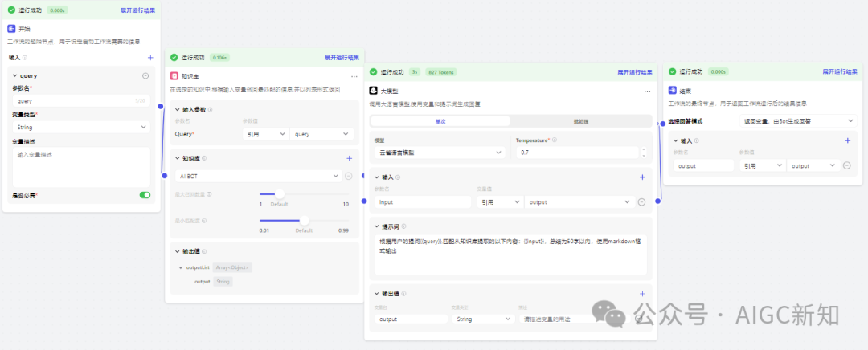The width and height of the screenshot is (868, 350).
Task: Add an output variable in the large model node
Action: pos(642,294)
